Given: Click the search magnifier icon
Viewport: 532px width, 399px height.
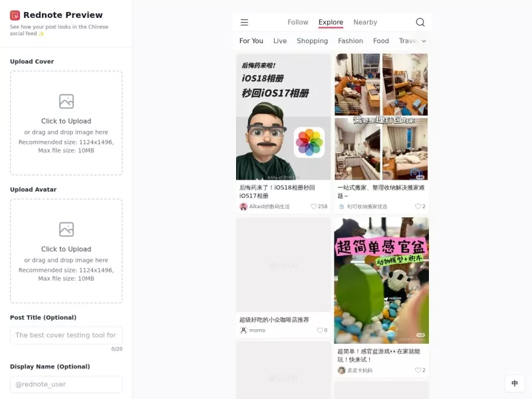Looking at the screenshot, I should 420,23.
